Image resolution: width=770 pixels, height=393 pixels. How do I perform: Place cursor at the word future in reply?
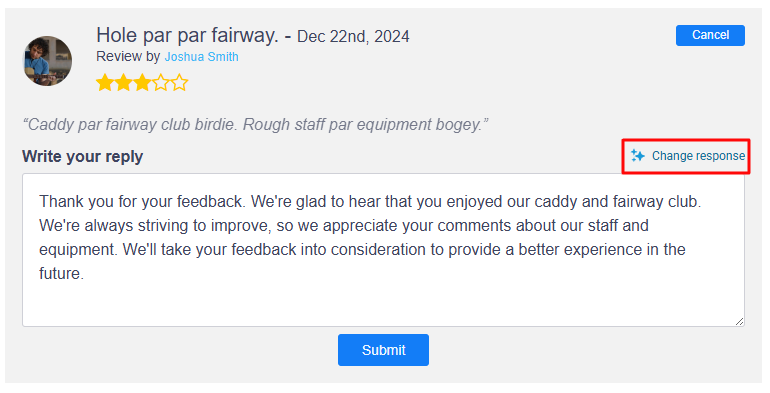tap(60, 273)
